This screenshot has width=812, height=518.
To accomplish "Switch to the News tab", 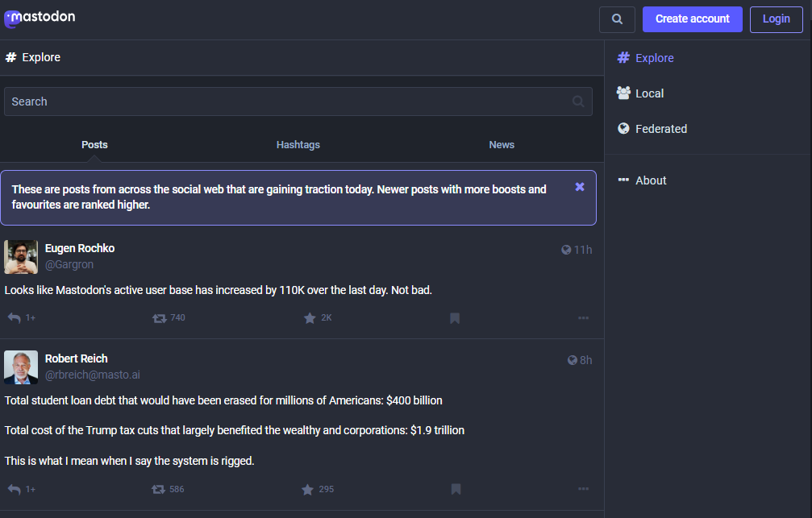I will 502,145.
